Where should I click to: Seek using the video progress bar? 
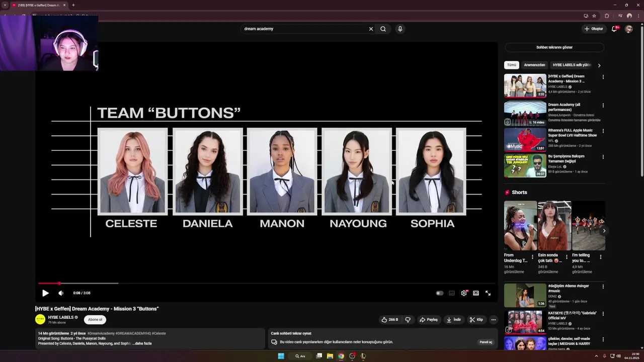(266, 284)
